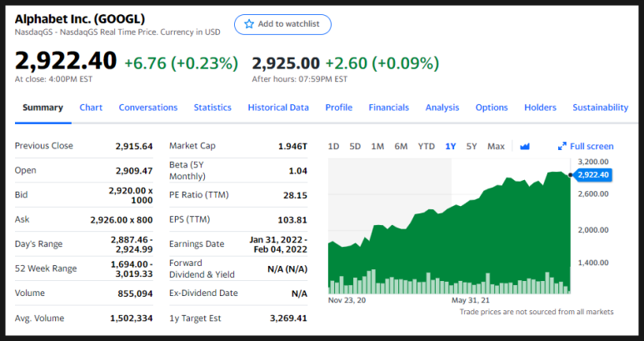Open the Statistics tab

(x=212, y=108)
